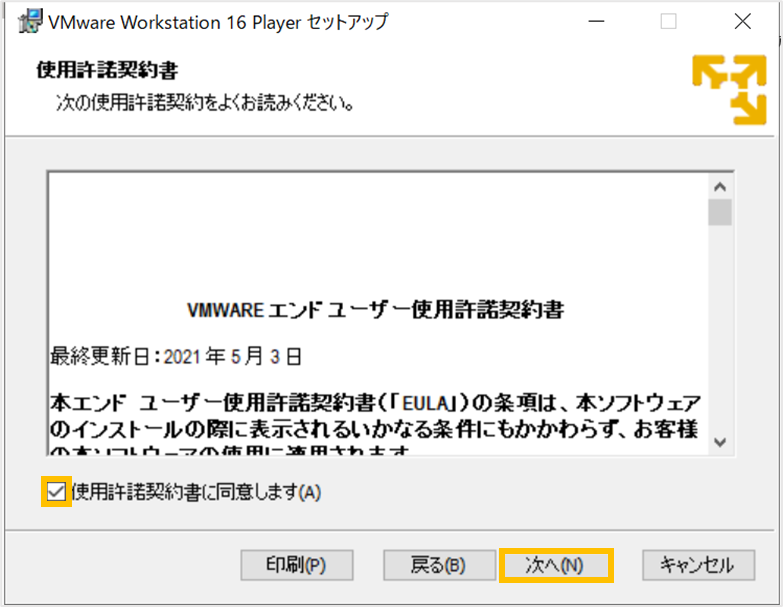The height and width of the screenshot is (607, 783).
Task: Click the 使用許諾契約書に同意します(A) label text
Action: 196,492
